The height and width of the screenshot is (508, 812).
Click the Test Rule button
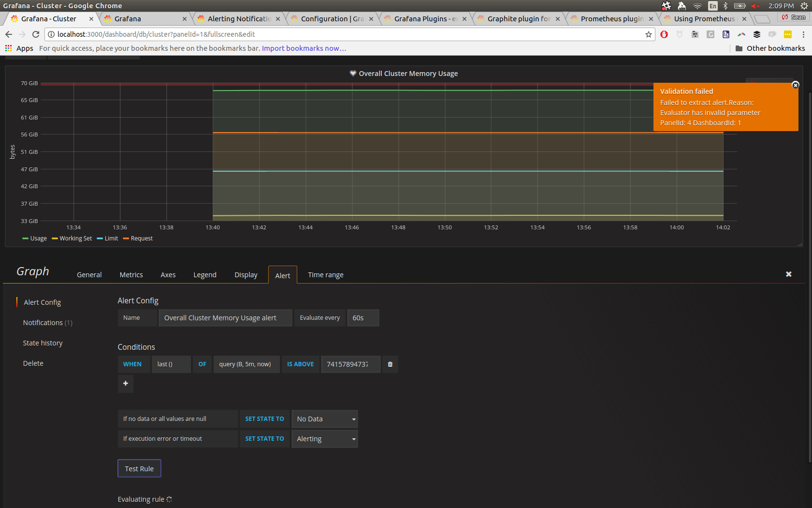coord(139,468)
